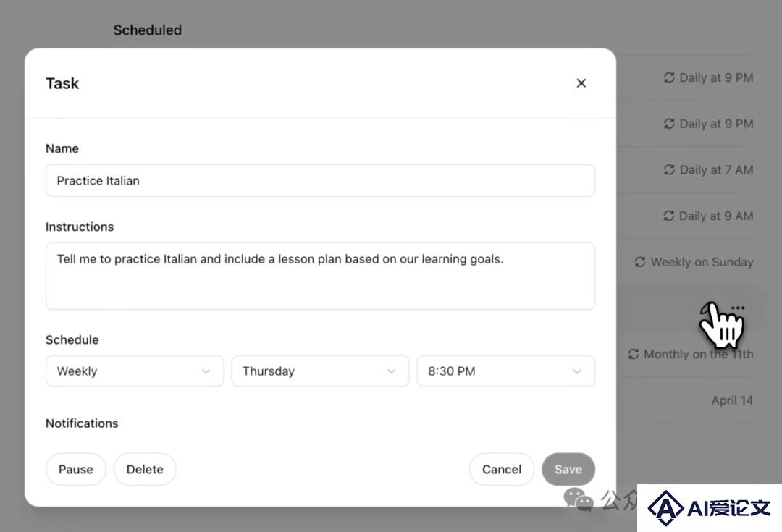
Task: Click the Instructions text area
Action: pyautogui.click(x=320, y=276)
